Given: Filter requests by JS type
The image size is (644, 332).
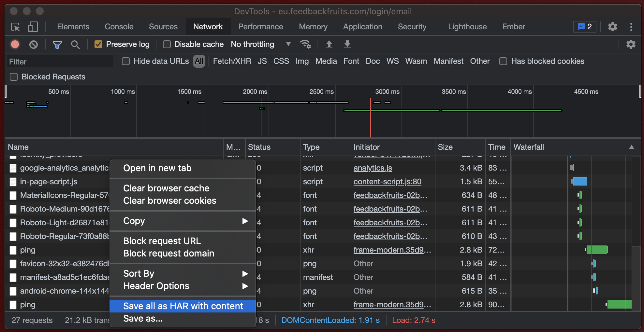Looking at the screenshot, I should click(262, 61).
